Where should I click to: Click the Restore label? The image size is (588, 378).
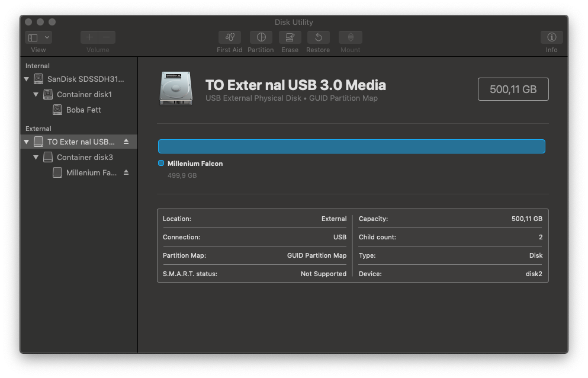(x=318, y=50)
